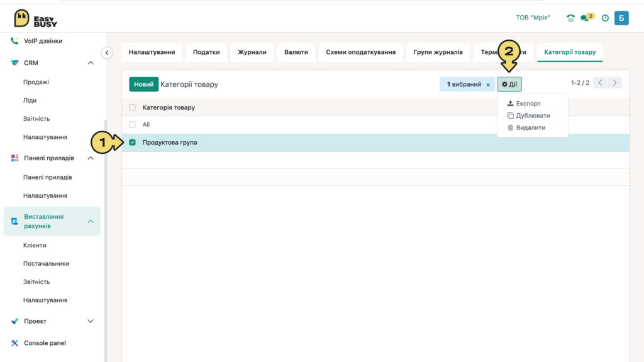Collapse sidebar with arrow button
Image resolution: width=644 pixels, height=362 pixels.
point(107,53)
